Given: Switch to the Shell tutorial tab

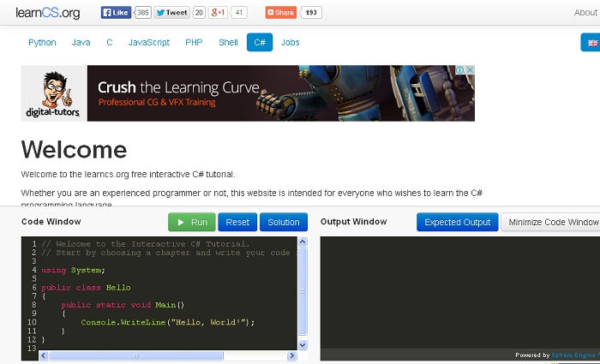Looking at the screenshot, I should pos(228,43).
